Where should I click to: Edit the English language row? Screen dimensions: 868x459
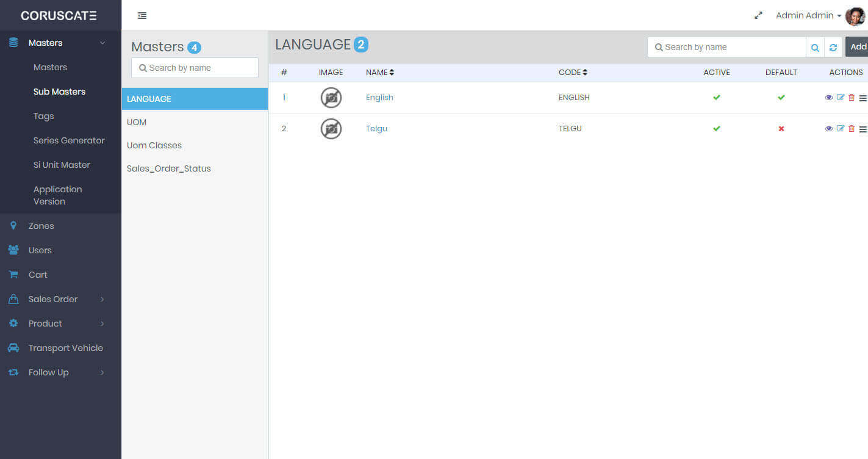coord(840,97)
